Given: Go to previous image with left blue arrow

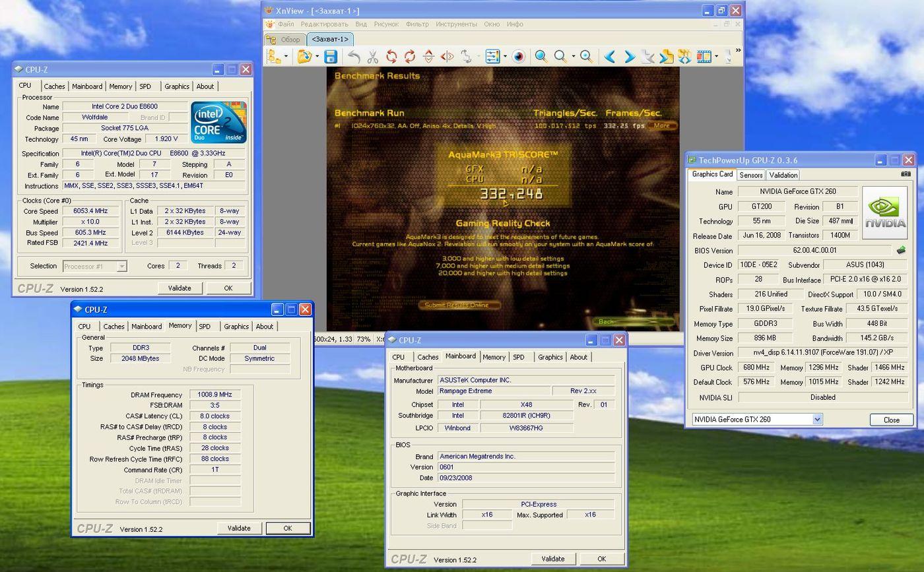Looking at the screenshot, I should (x=610, y=57).
